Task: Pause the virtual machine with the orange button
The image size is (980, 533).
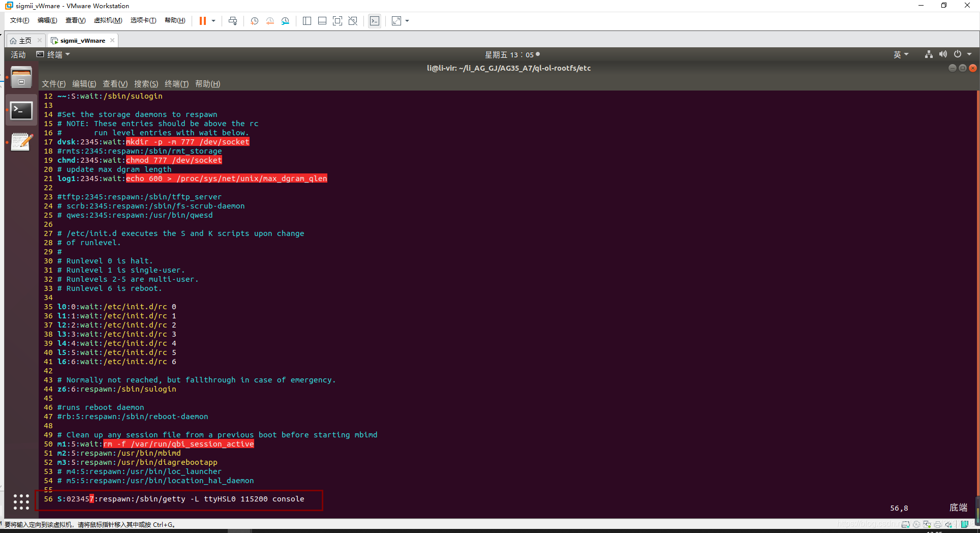Action: pyautogui.click(x=203, y=21)
